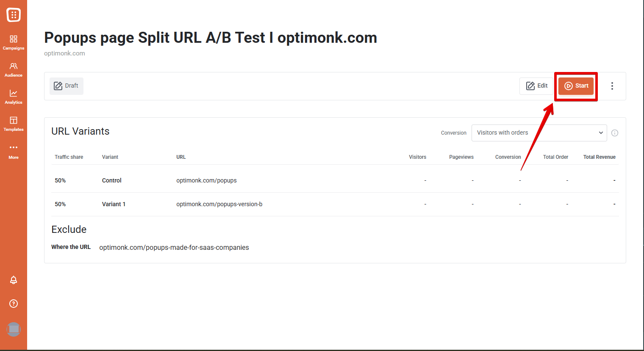Select the Control variant name
The width and height of the screenshot is (644, 351).
click(x=112, y=180)
